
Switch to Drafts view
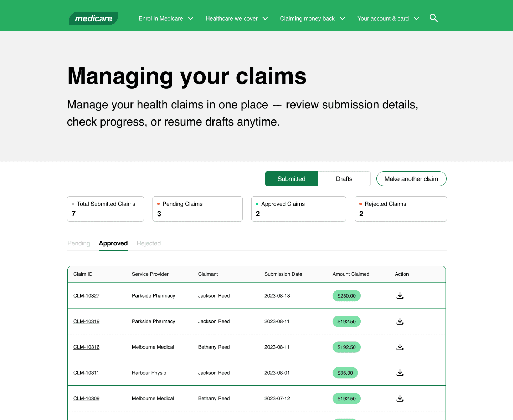[344, 179]
